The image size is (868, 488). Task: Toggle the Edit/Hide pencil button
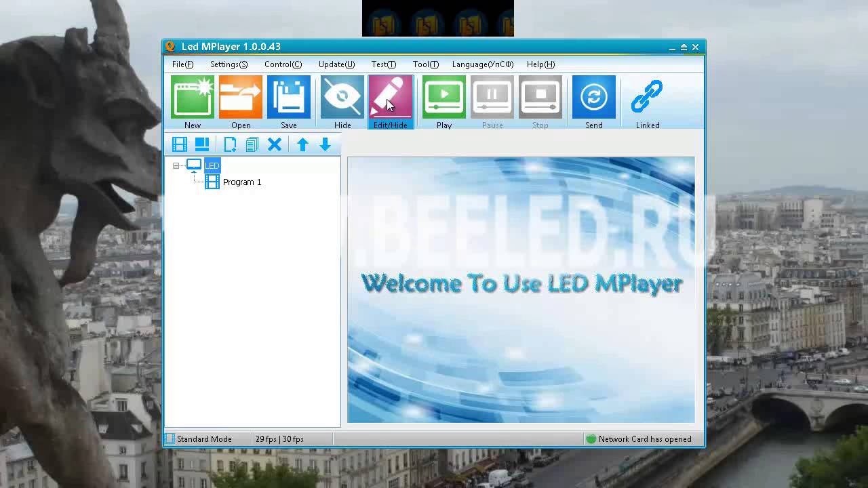391,102
